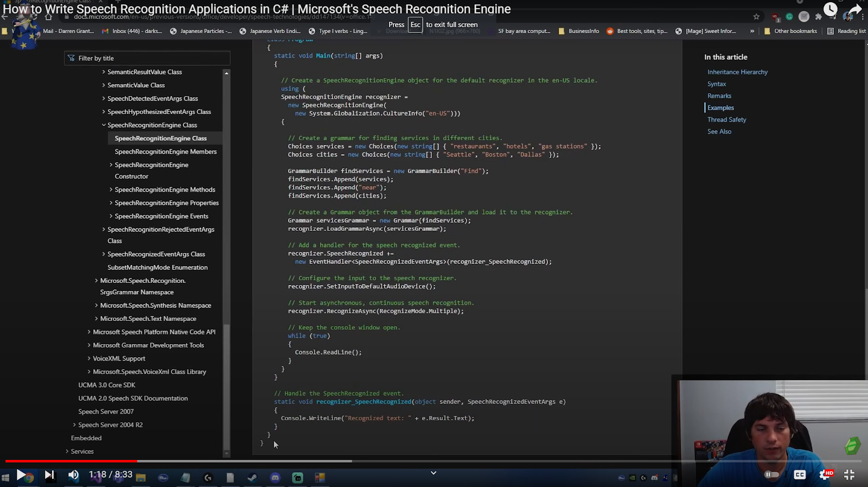Open Best tools, sites, tip... bookmark
This screenshot has width=868, height=487.
coord(637,31)
